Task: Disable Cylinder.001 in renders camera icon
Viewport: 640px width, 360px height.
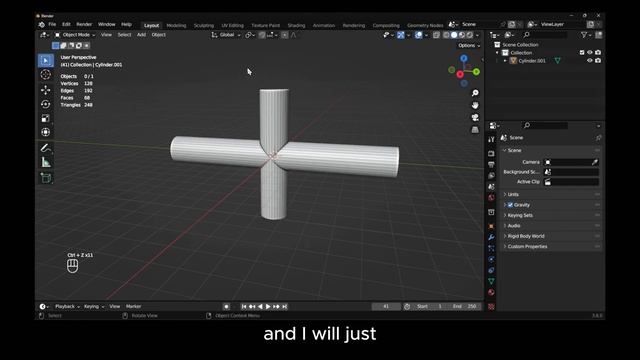Action: [598, 60]
